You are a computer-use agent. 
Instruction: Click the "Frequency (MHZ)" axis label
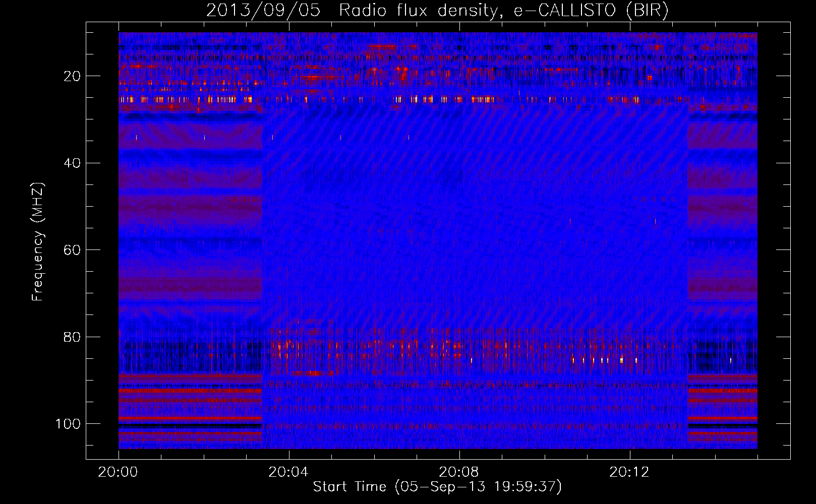tap(38, 242)
